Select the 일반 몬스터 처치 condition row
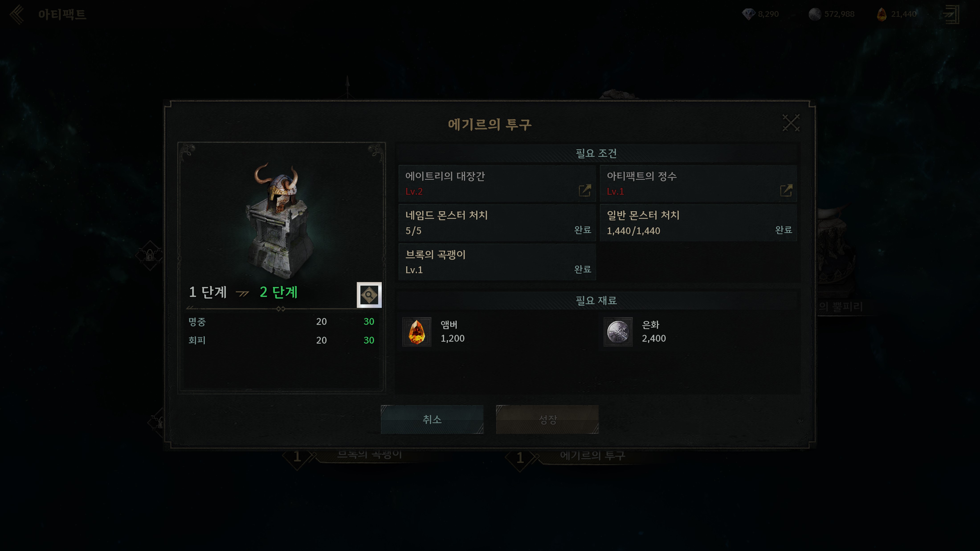980x551 pixels. click(698, 223)
